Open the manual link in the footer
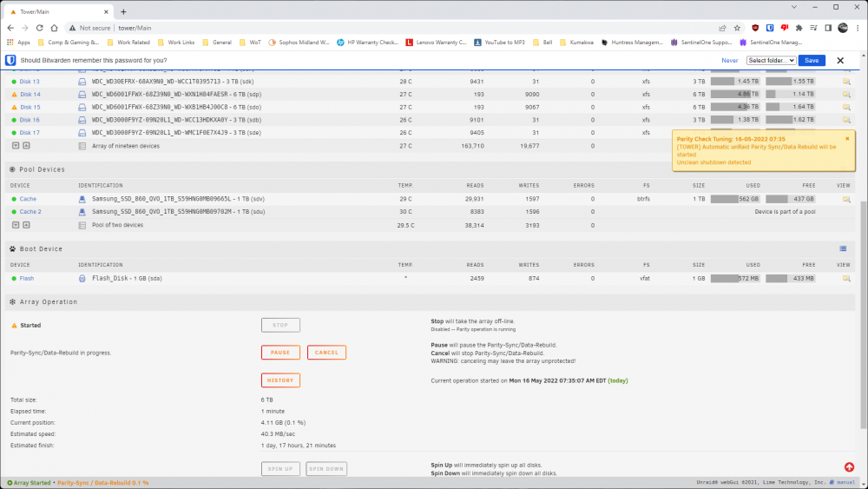868x489 pixels. (845, 482)
